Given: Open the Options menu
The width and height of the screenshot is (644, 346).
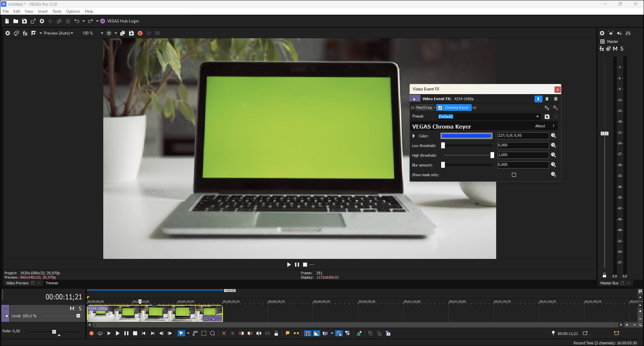Looking at the screenshot, I should click(x=73, y=11).
